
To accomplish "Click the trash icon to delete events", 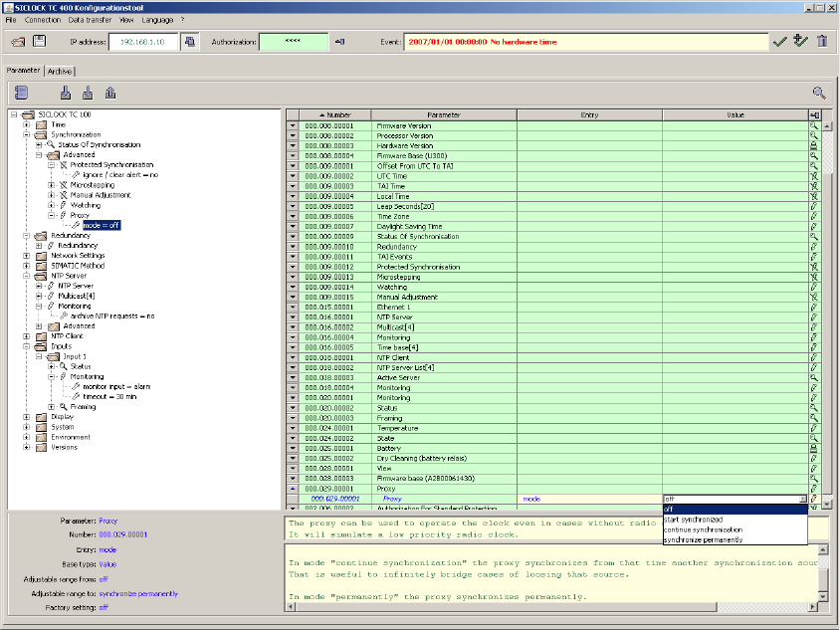I will pos(822,41).
